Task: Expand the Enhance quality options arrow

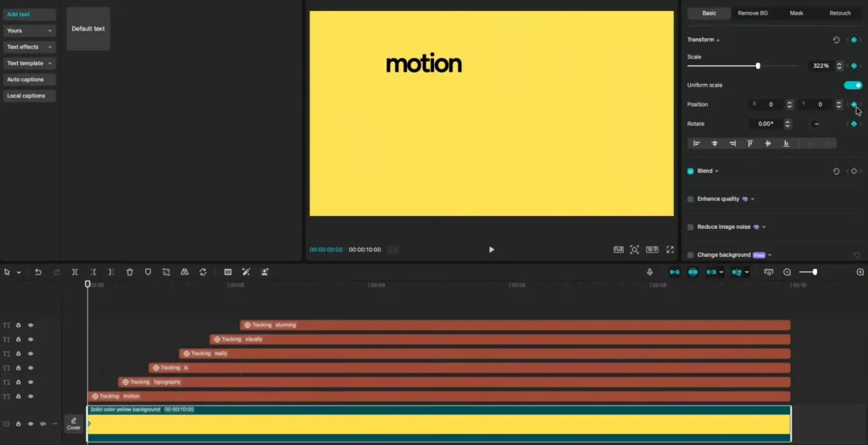Action: click(753, 199)
